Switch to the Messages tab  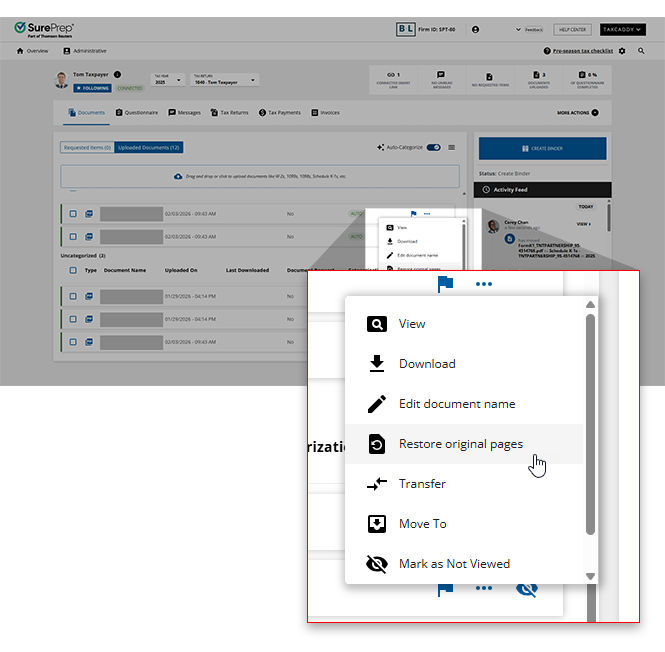click(184, 113)
